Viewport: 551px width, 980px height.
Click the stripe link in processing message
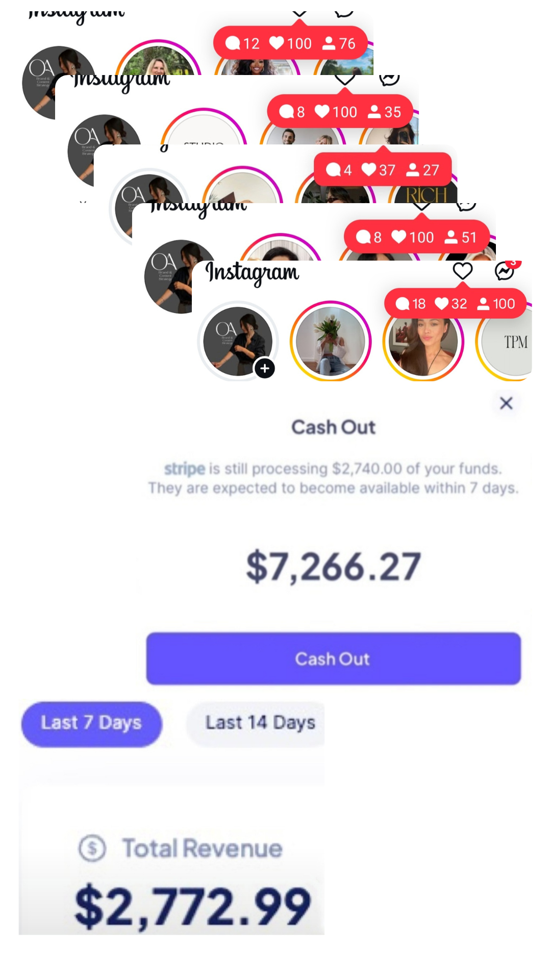tap(185, 469)
